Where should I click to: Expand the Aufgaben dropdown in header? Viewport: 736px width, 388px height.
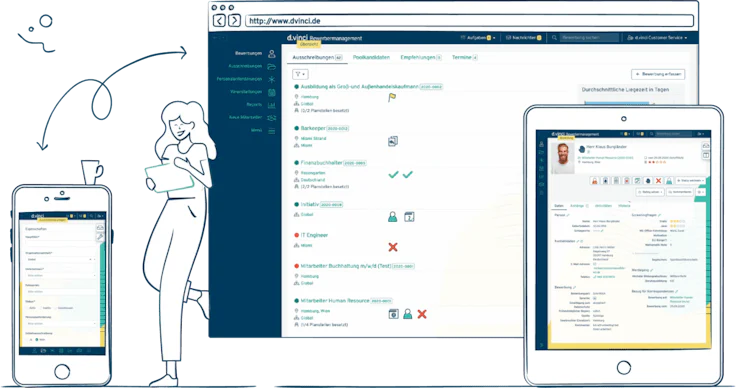click(478, 38)
